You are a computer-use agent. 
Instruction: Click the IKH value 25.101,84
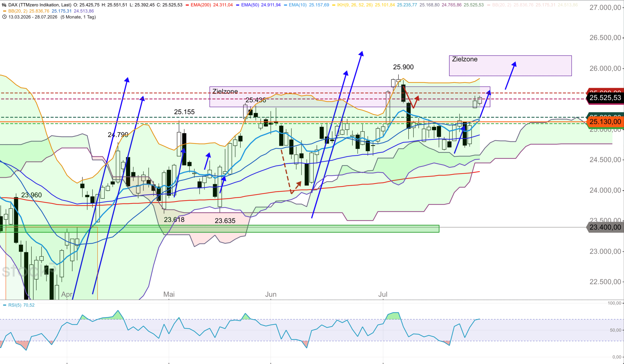point(385,5)
